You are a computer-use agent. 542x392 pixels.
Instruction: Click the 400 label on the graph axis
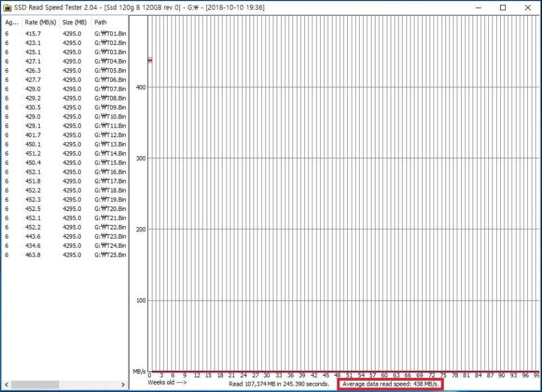(141, 87)
